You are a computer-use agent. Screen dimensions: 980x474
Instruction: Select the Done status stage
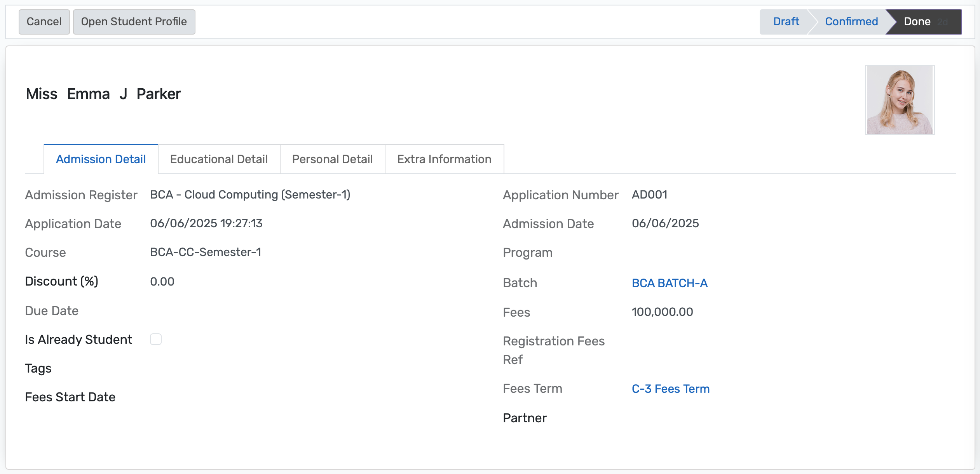917,21
